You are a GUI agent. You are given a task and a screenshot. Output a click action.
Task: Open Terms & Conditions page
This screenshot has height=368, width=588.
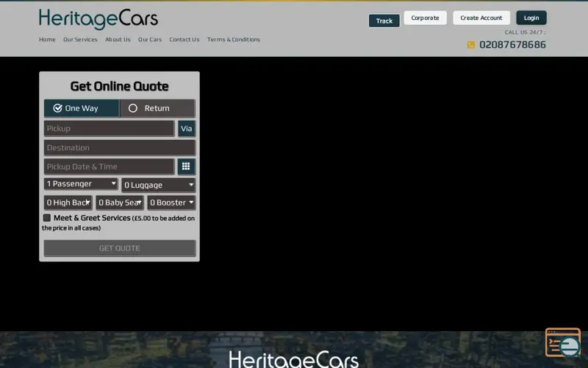pos(234,40)
